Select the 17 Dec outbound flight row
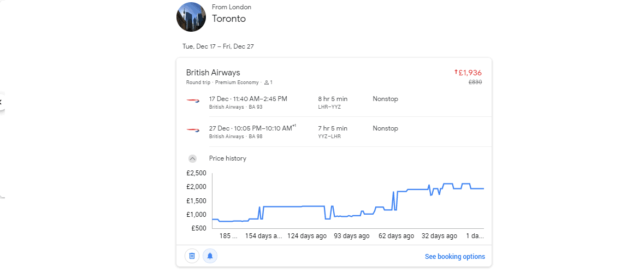The width and height of the screenshot is (644, 272). coord(334,102)
